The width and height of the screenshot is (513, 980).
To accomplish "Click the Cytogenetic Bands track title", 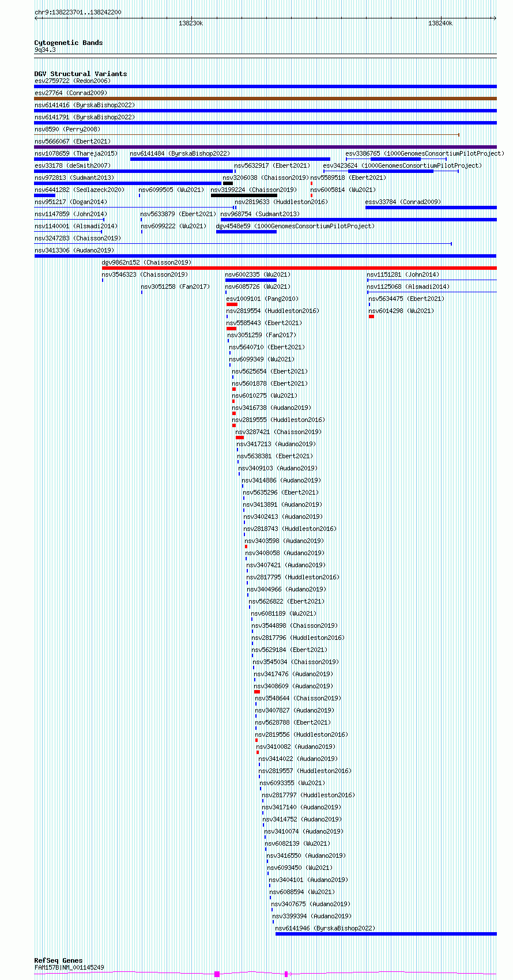I will 69,43.
